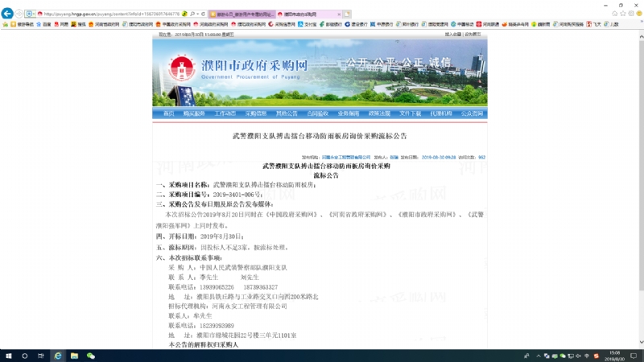Viewport: 644px width, 362px height.
Task: Click the browser forward arrow button
Action: click(x=19, y=14)
